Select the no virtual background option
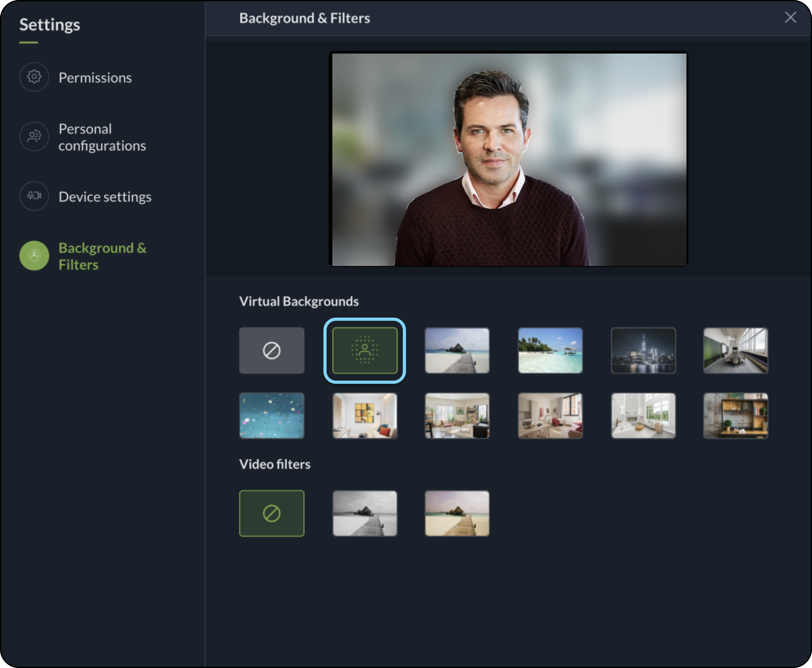This screenshot has height=668, width=812. pos(271,350)
